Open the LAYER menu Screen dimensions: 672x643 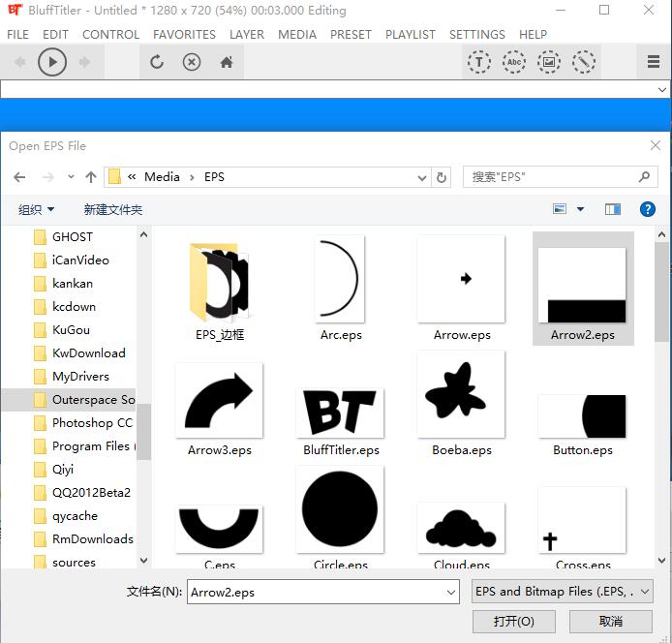click(x=247, y=34)
